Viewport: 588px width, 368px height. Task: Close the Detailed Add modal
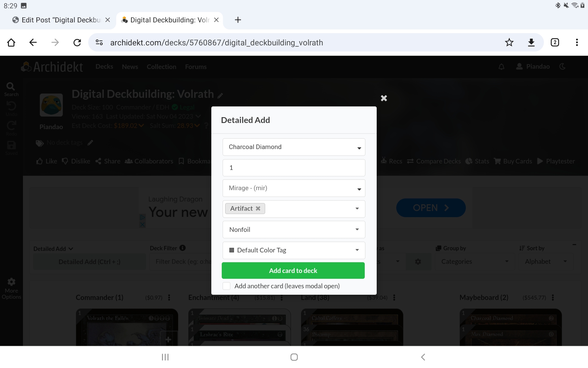[x=384, y=98]
